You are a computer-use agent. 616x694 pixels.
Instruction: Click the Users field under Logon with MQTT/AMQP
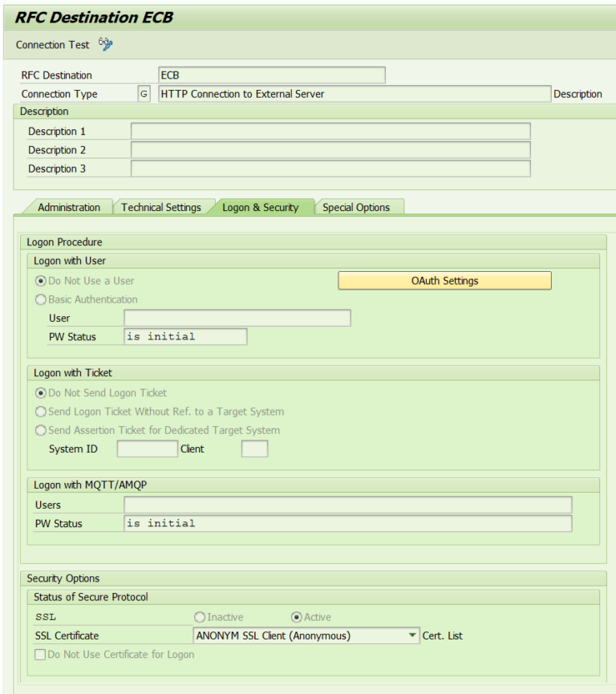point(348,505)
